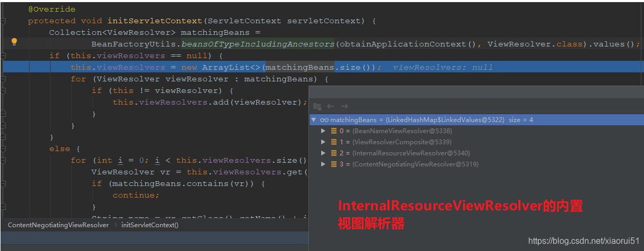Click 'ArrayList<>' on the highlighted line
The image size is (644, 251).
(x=231, y=68)
